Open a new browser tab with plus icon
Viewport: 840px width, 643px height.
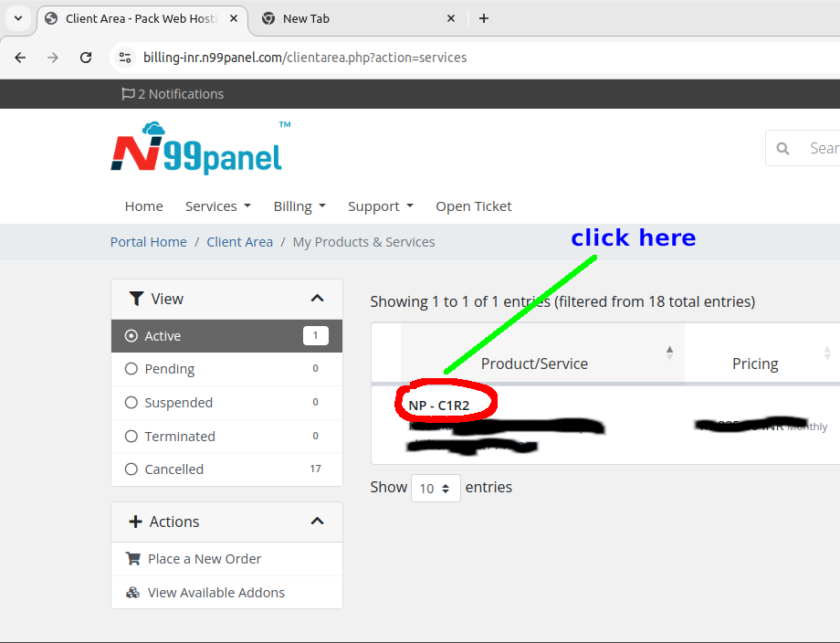484,18
